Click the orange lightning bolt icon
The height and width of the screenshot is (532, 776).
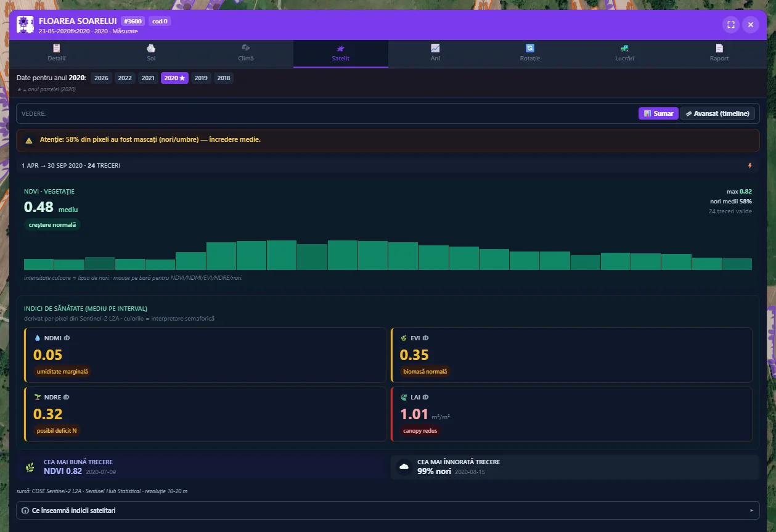[x=749, y=165]
